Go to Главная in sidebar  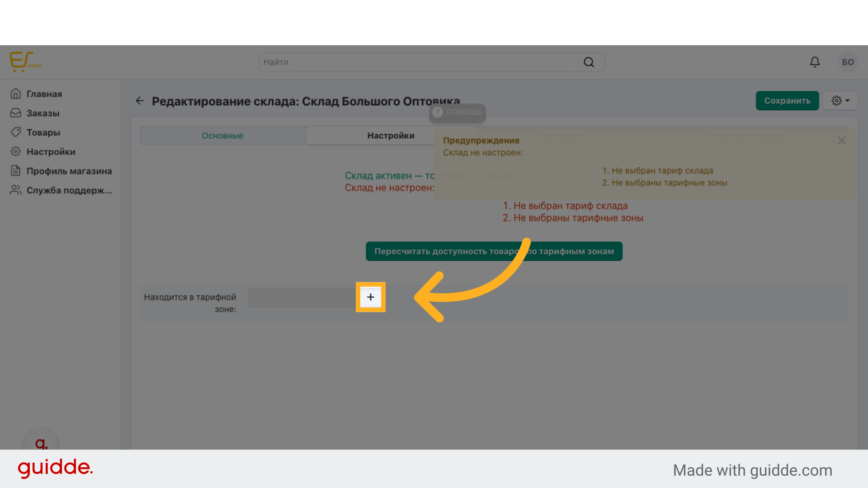44,94
